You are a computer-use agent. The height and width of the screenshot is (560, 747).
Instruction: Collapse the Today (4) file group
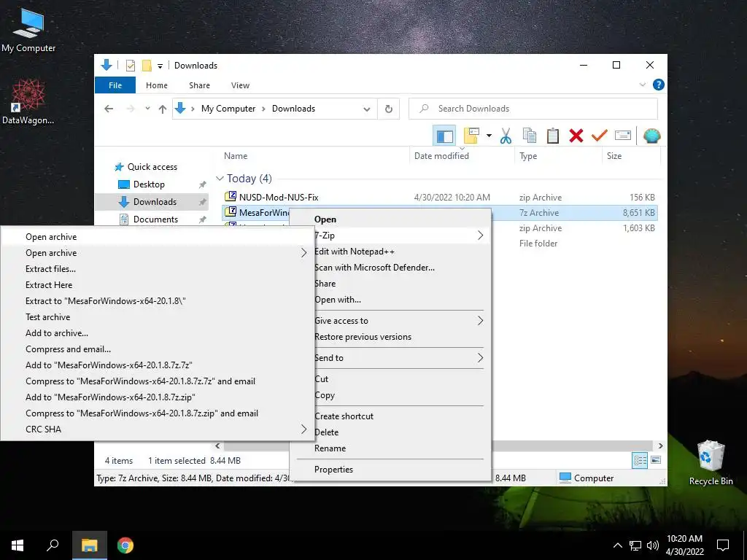point(220,179)
